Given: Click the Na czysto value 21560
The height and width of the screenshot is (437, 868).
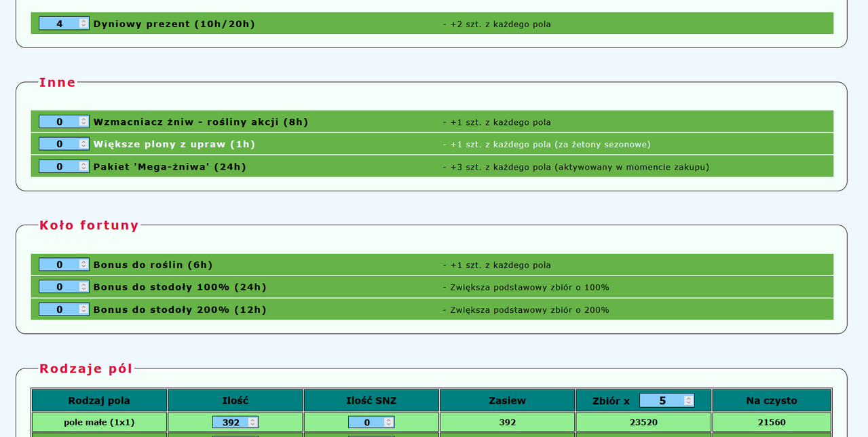Looking at the screenshot, I should pyautogui.click(x=772, y=422).
